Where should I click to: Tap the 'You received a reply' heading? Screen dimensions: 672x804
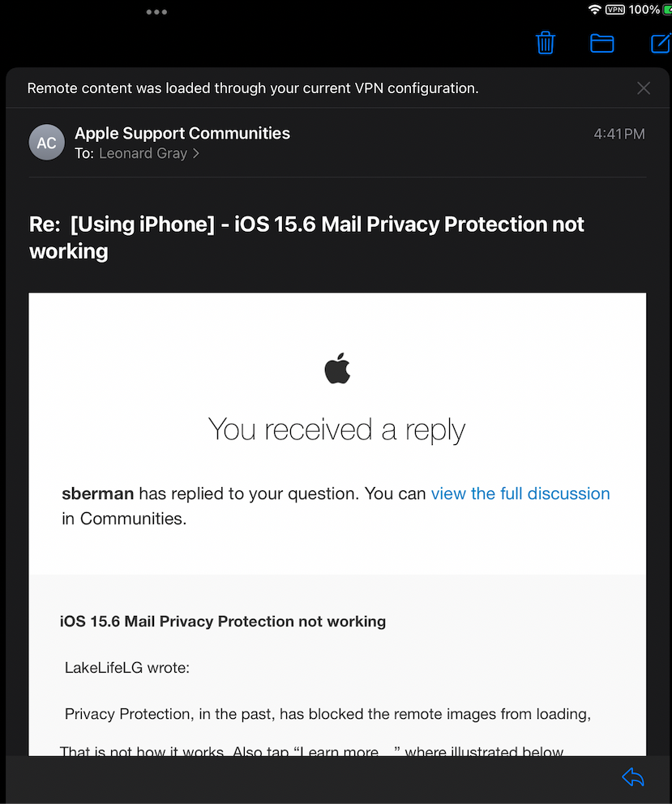coord(337,429)
